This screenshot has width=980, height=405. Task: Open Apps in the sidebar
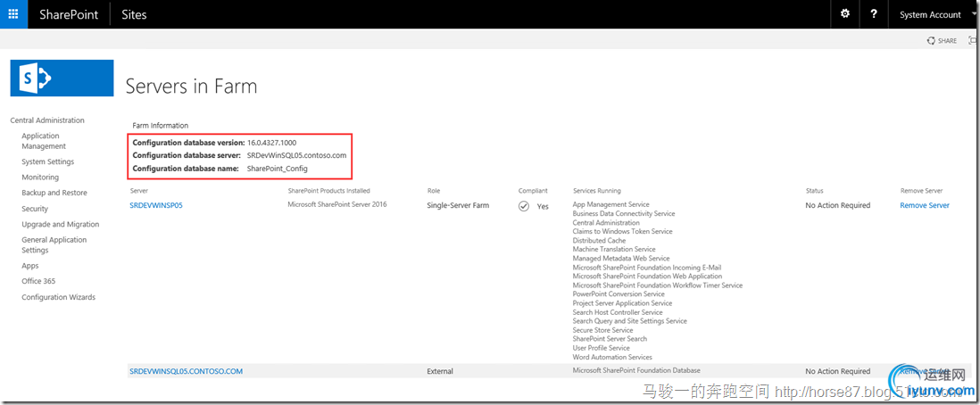30,266
